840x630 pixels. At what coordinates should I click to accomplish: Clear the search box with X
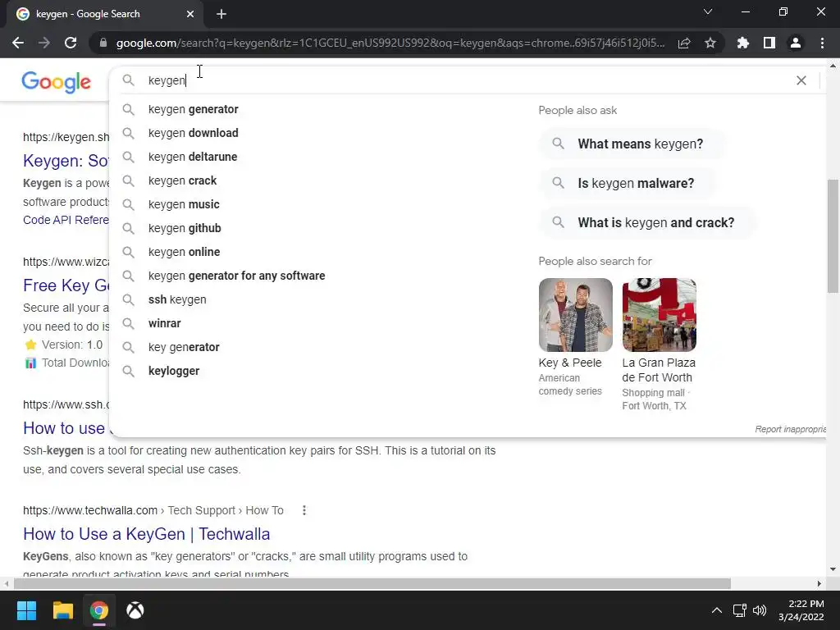point(801,80)
